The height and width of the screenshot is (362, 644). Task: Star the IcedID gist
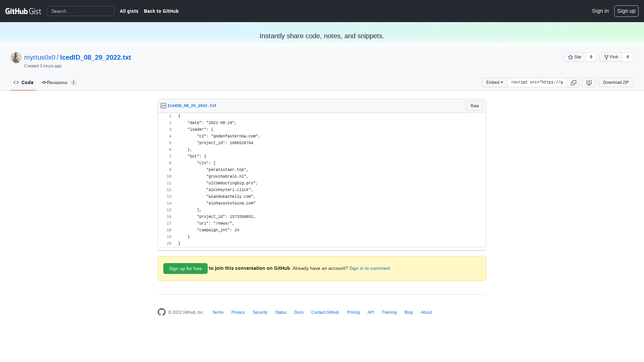575,57
